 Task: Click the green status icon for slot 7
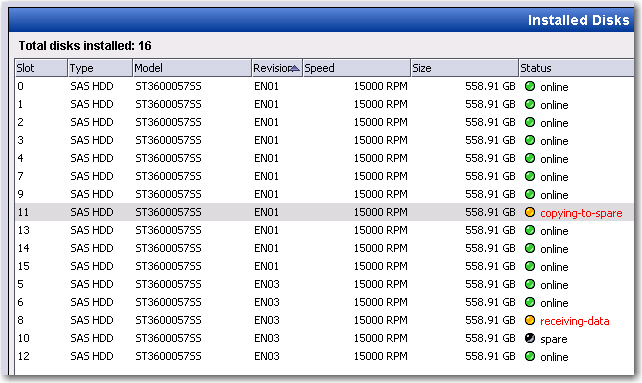pos(530,176)
